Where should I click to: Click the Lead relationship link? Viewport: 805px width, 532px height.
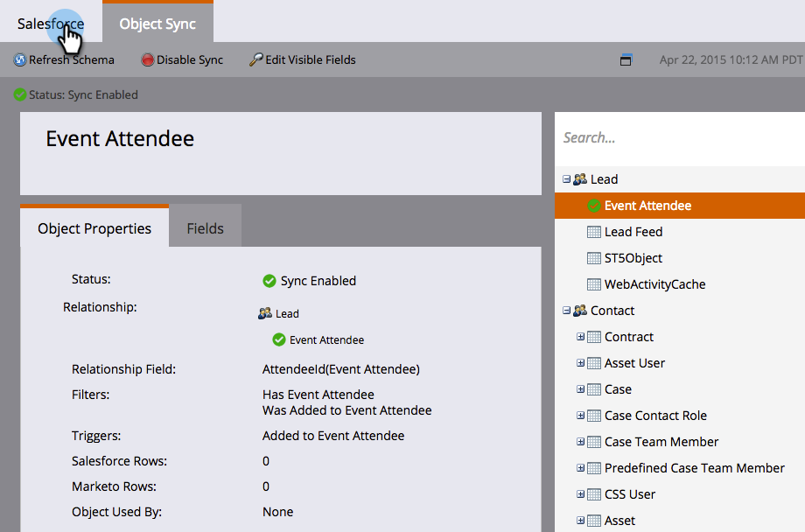[287, 313]
